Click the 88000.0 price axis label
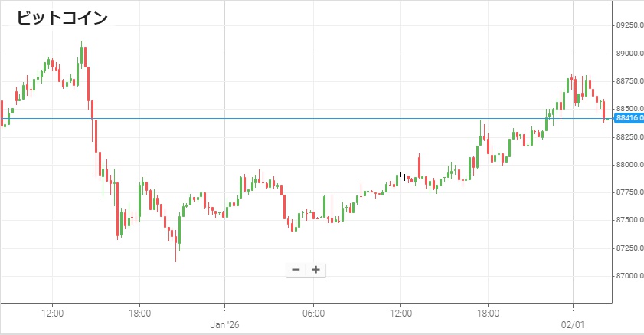Image resolution: width=644 pixels, height=335 pixels. (629, 165)
